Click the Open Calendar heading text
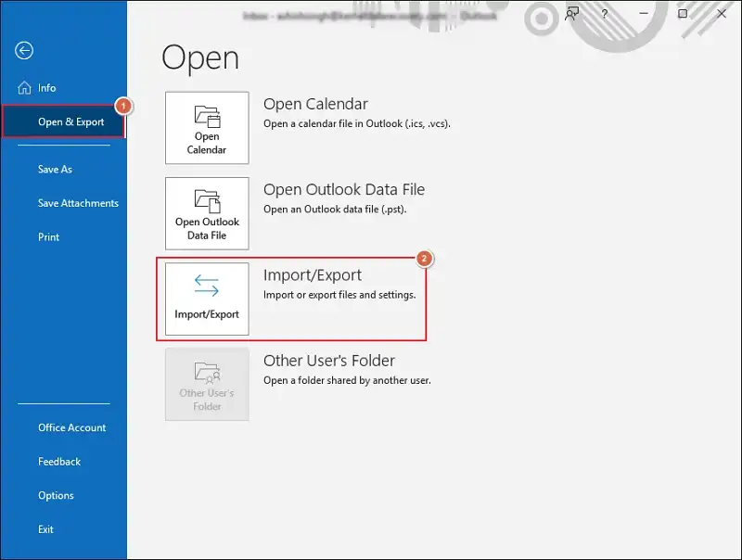The height and width of the screenshot is (560, 742). pos(315,104)
